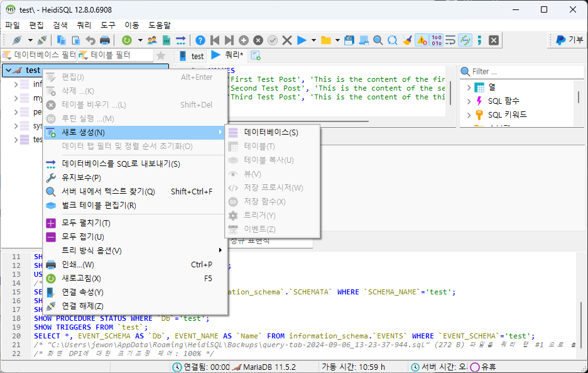Image resolution: width=588 pixels, height=373 pixels.
Task: Select 연결 속성(Y) entry
Action: tap(135, 292)
